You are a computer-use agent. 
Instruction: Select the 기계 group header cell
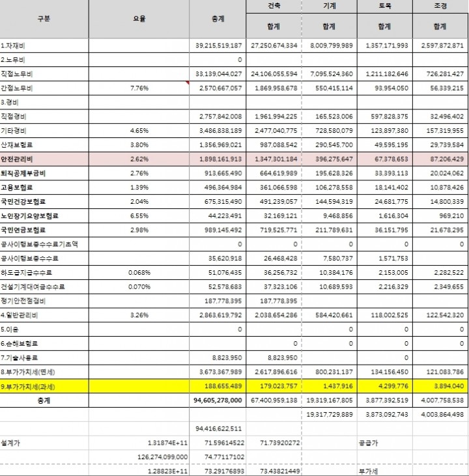[x=329, y=6]
